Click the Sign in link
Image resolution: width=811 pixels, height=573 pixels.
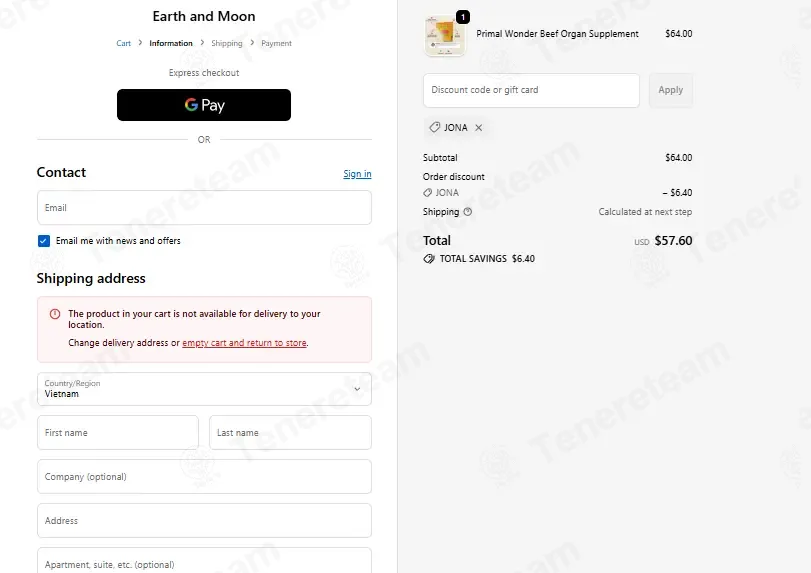[357, 174]
